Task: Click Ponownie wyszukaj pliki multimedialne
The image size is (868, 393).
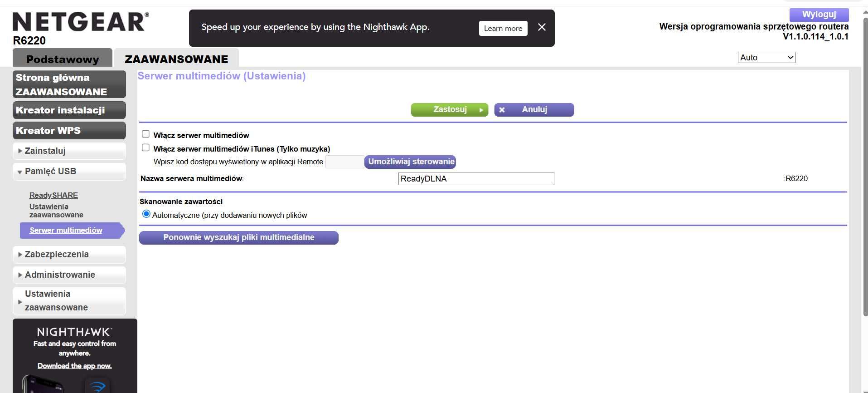Action: click(239, 238)
